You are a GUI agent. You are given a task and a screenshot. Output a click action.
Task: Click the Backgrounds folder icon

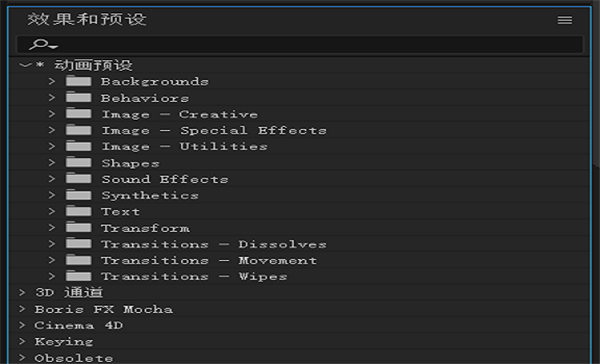[x=78, y=82]
